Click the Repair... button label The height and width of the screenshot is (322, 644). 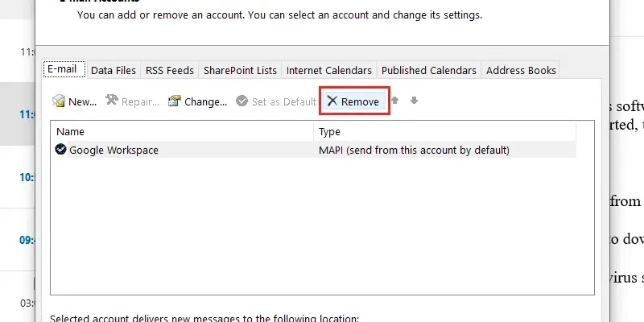tap(140, 102)
